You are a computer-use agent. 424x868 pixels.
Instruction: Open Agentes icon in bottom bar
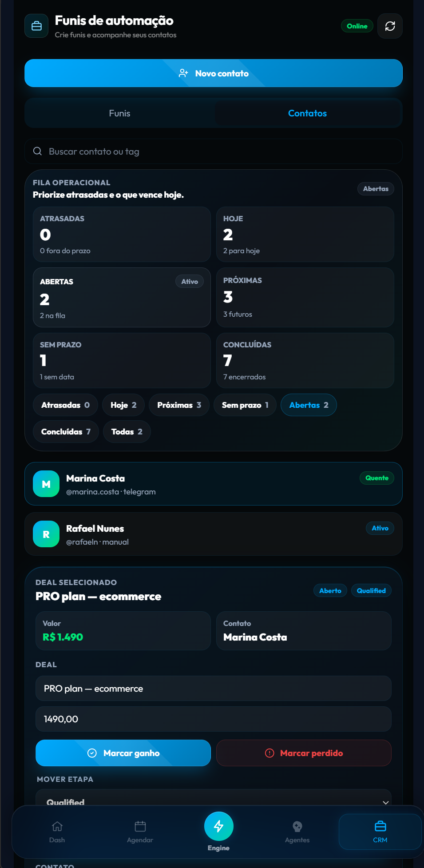[297, 826]
